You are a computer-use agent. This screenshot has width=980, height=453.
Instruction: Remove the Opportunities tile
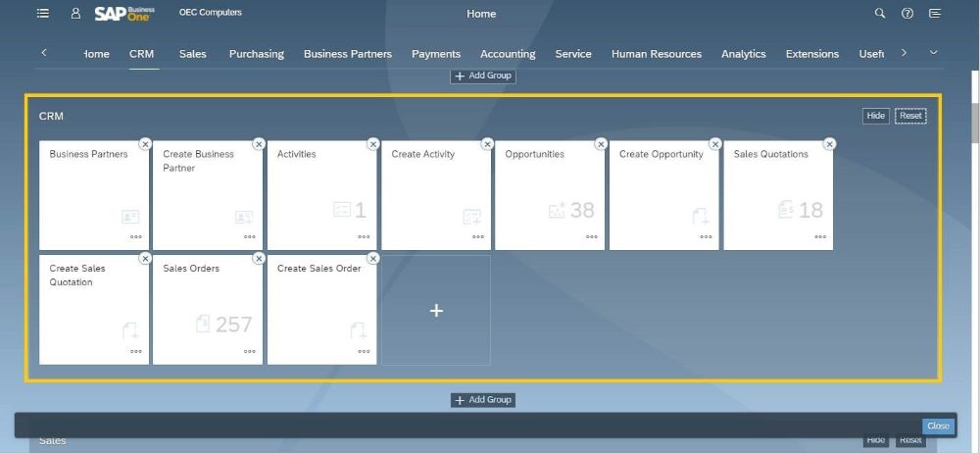[x=601, y=144]
